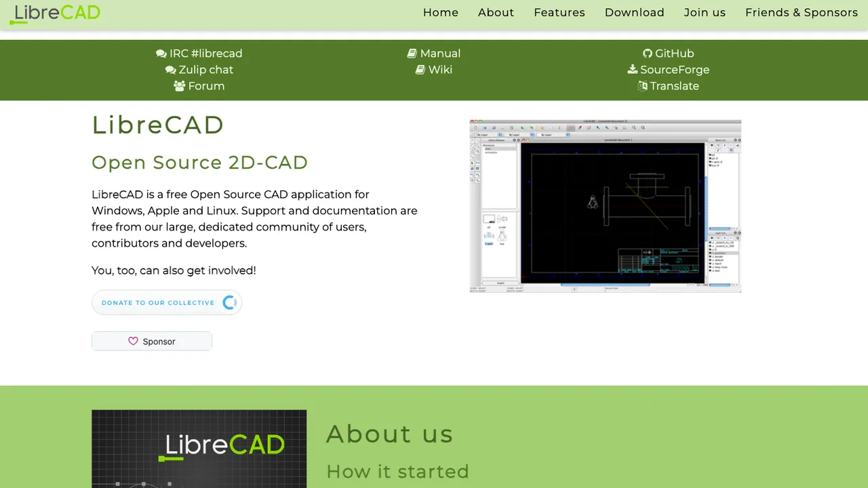Open the Features menu item
The height and width of the screenshot is (488, 868).
point(559,12)
